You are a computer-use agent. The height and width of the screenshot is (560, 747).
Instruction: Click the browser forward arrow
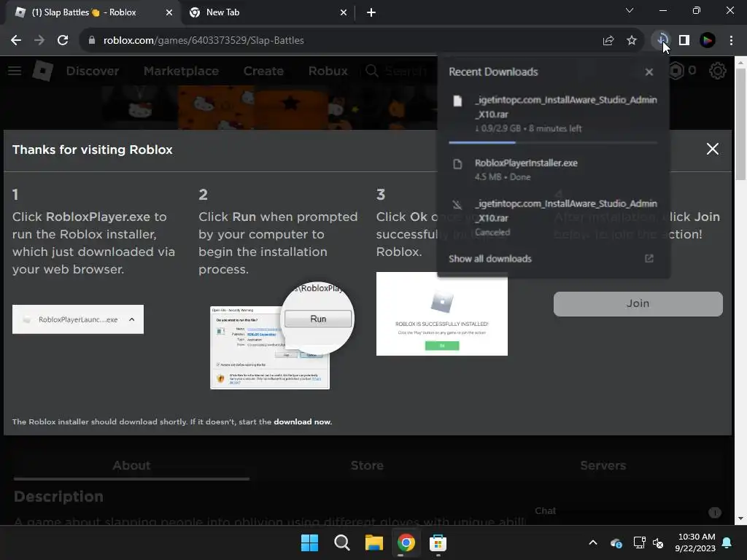39,41
